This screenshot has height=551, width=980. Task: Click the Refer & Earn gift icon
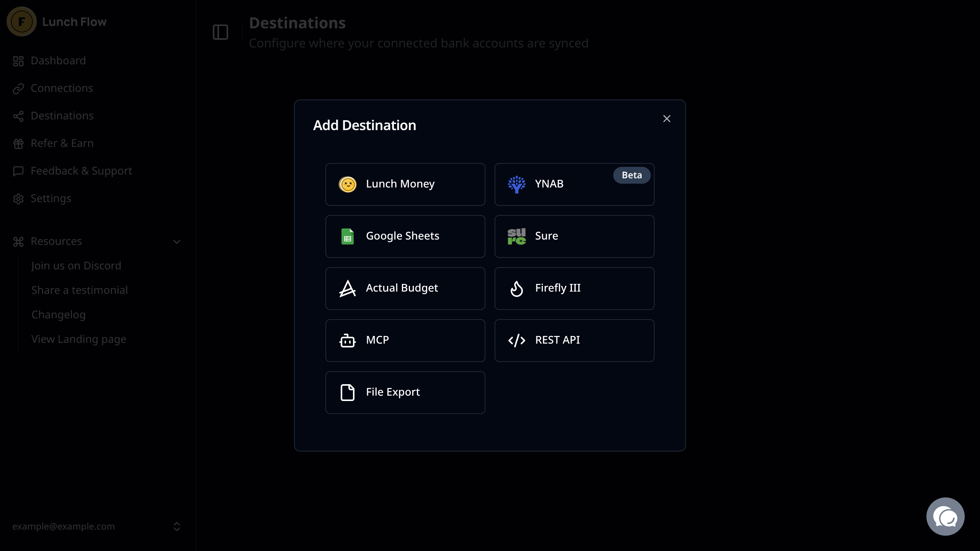pyautogui.click(x=18, y=143)
